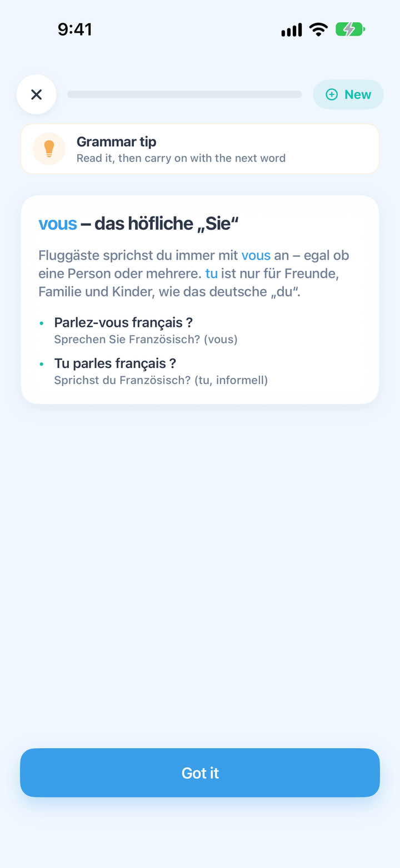Tap highlighted 'vous' in the explanation paragraph
The image size is (400, 868).
click(256, 255)
